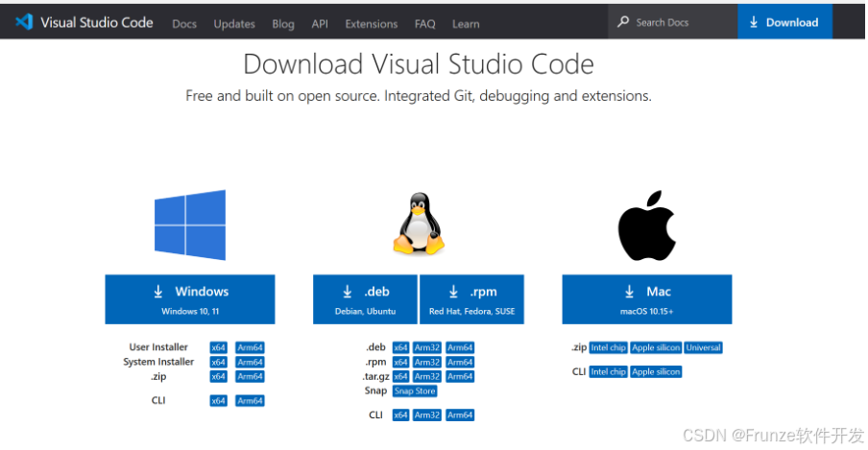Viewport: 868px width, 450px height.
Task: Click the 'System Installer' label
Action: tap(158, 362)
